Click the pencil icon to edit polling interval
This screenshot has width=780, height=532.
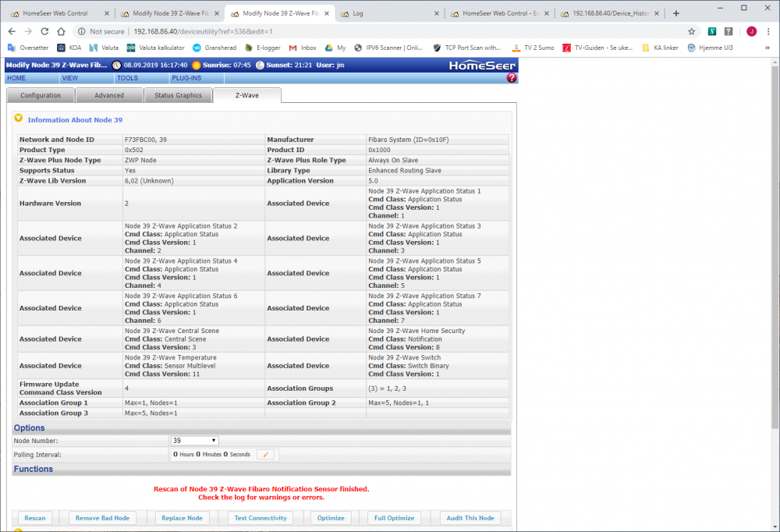tap(265, 454)
